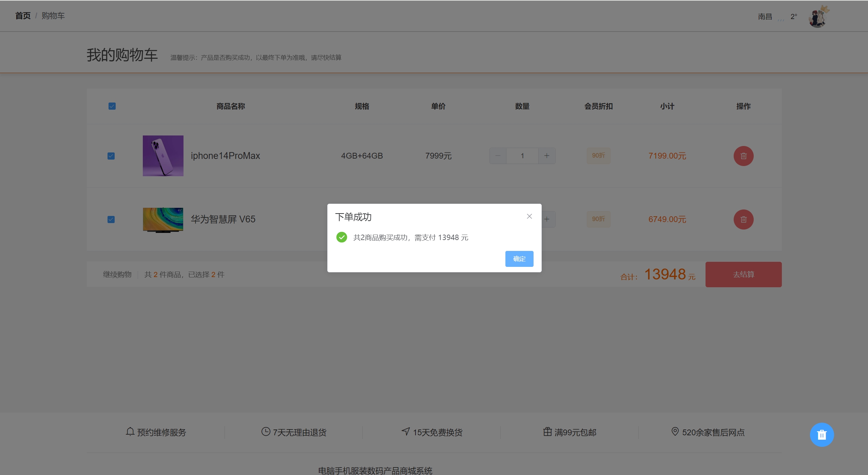Uncheck the iphone14ProMax item checkbox
The height and width of the screenshot is (475, 868).
111,156
